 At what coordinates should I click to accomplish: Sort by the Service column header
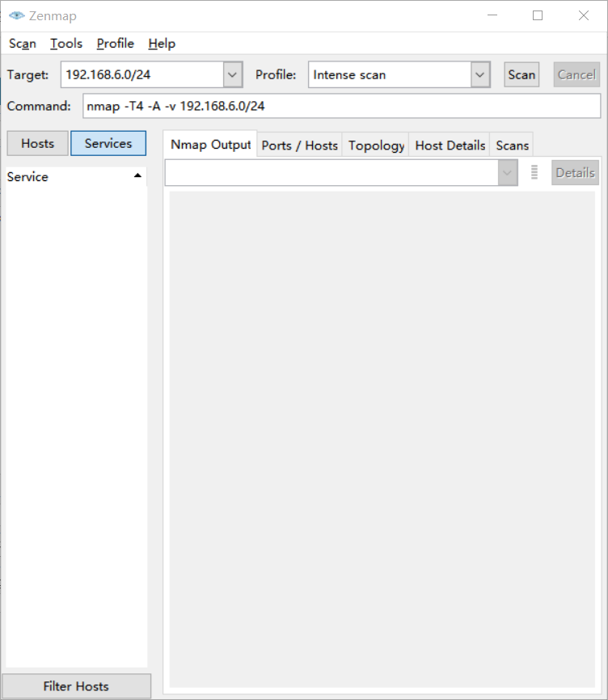(x=76, y=176)
